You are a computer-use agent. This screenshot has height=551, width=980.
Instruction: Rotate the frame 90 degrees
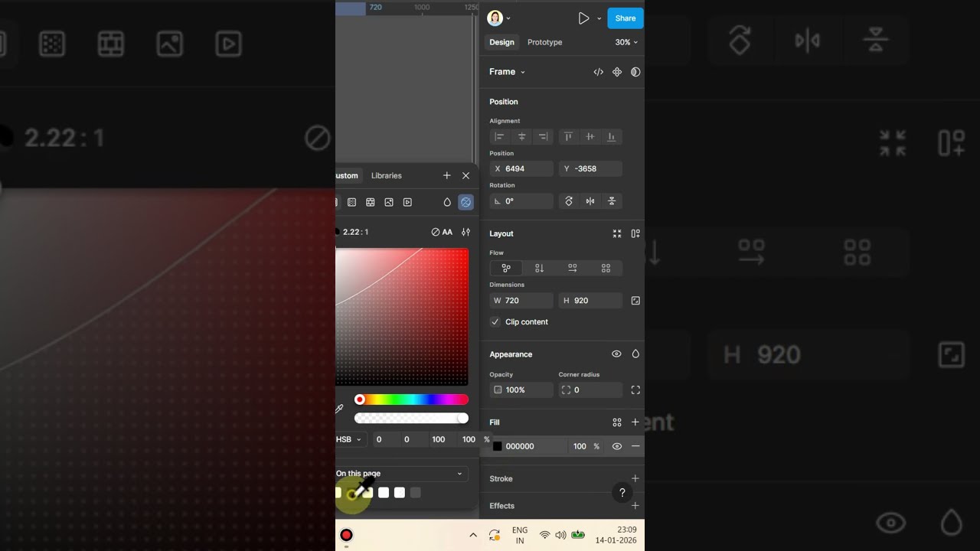coord(569,201)
